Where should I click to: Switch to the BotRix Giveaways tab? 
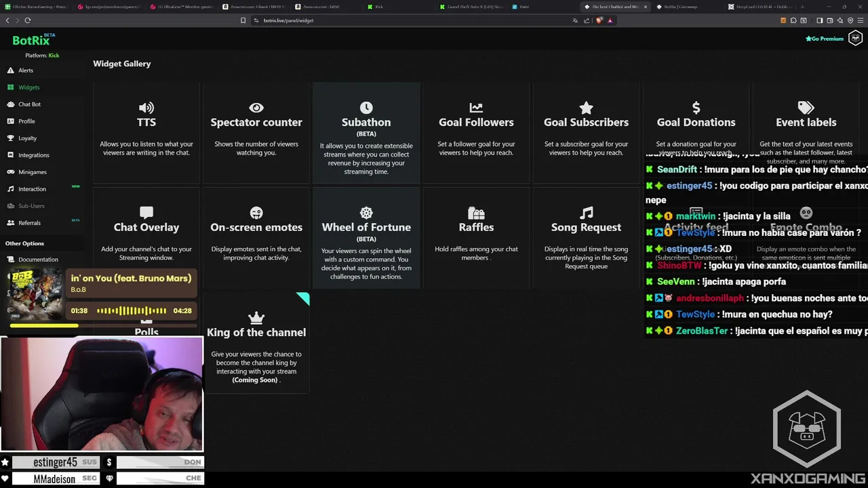click(687, 7)
